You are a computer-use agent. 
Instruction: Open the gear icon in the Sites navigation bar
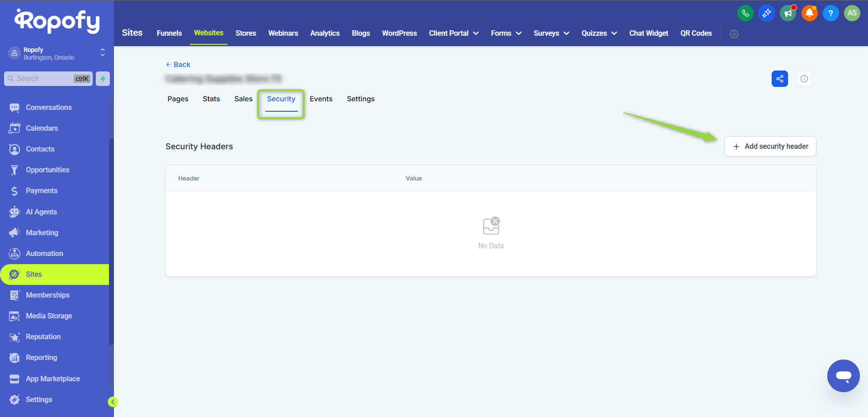734,34
